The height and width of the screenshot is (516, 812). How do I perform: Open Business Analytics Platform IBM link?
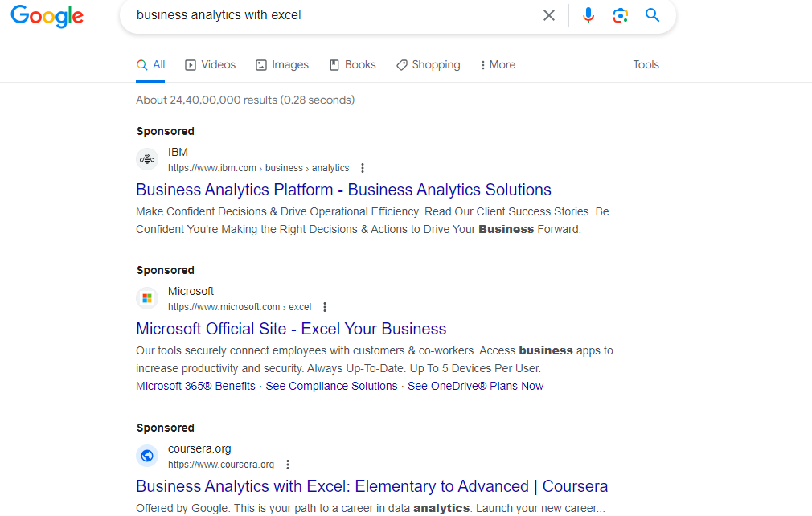pyautogui.click(x=343, y=190)
